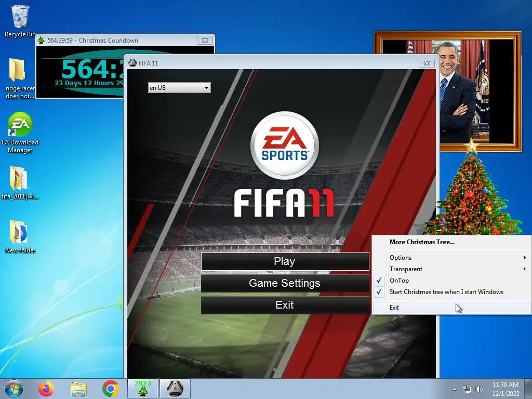The image size is (532, 399).
Task: Click the taskbar clock and date
Action: (x=505, y=389)
